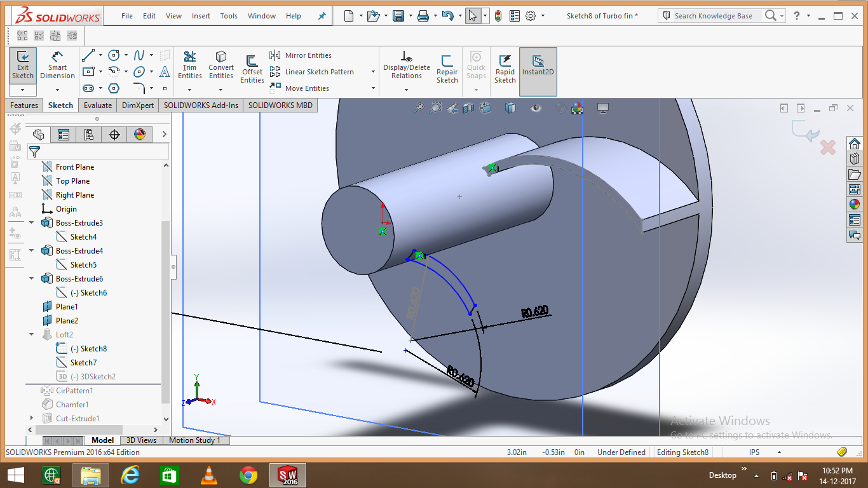Click the Move Entities button
This screenshot has width=868, height=488.
pos(301,88)
